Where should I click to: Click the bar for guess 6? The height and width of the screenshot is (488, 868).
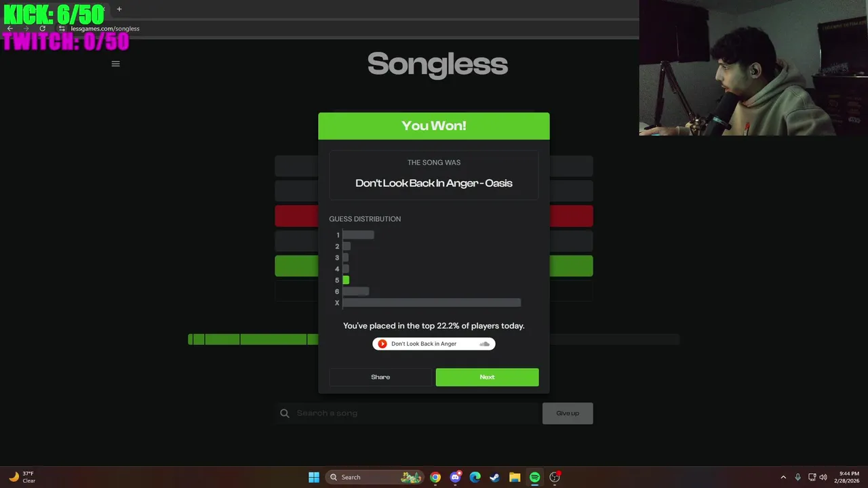point(356,291)
